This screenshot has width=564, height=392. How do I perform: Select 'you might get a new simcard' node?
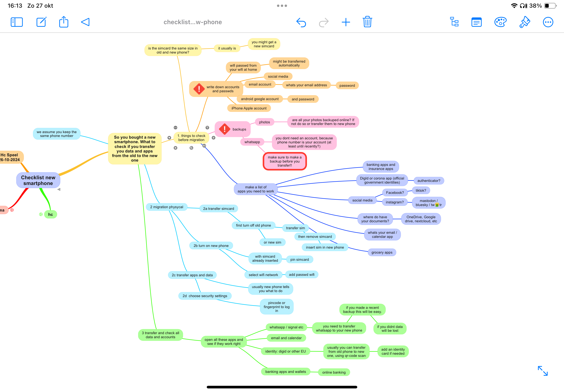(264, 44)
